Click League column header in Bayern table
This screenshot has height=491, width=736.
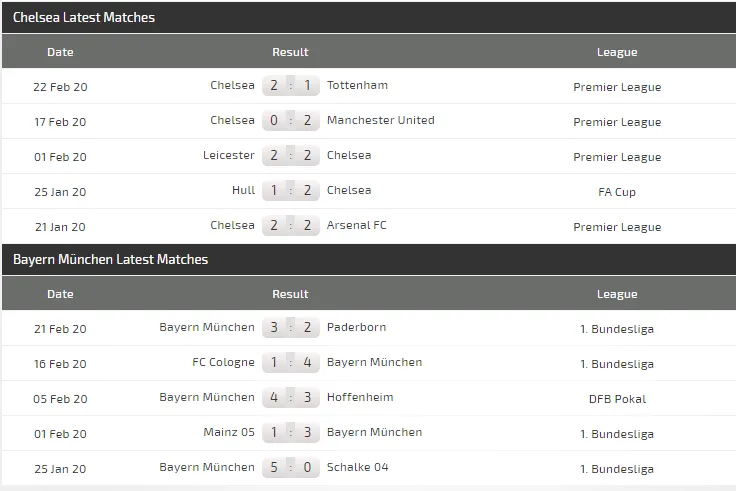coord(617,294)
